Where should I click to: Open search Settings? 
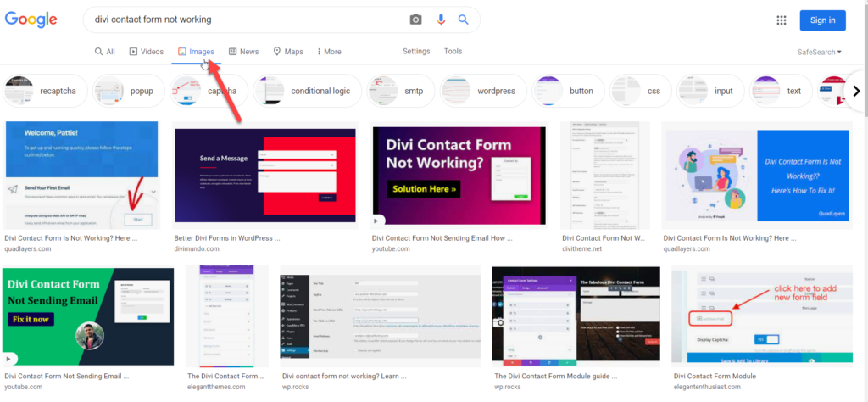point(416,51)
